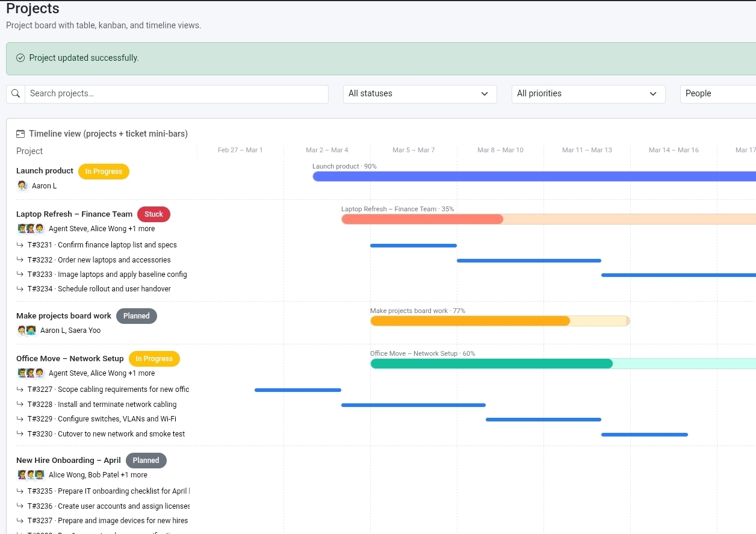The width and height of the screenshot is (756, 534).
Task: Click Make projects board work 77% bar
Action: (x=500, y=321)
